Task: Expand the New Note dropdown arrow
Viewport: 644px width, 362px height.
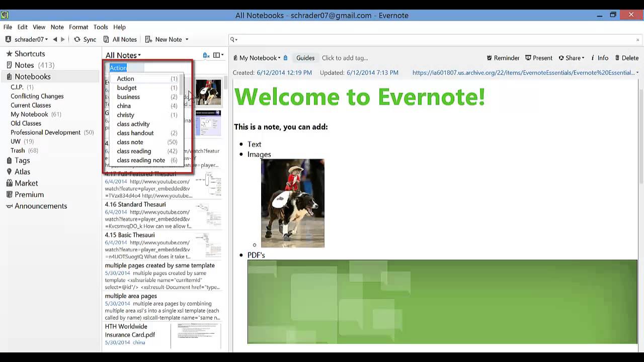Action: (x=187, y=39)
